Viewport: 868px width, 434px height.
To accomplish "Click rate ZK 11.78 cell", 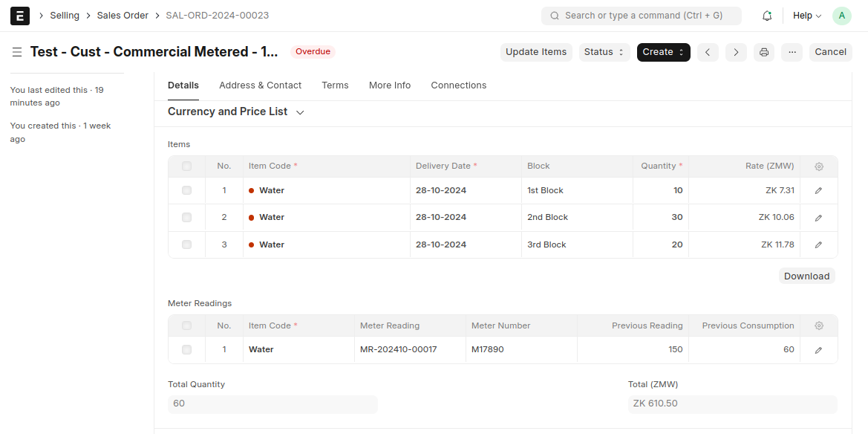I will (744, 245).
